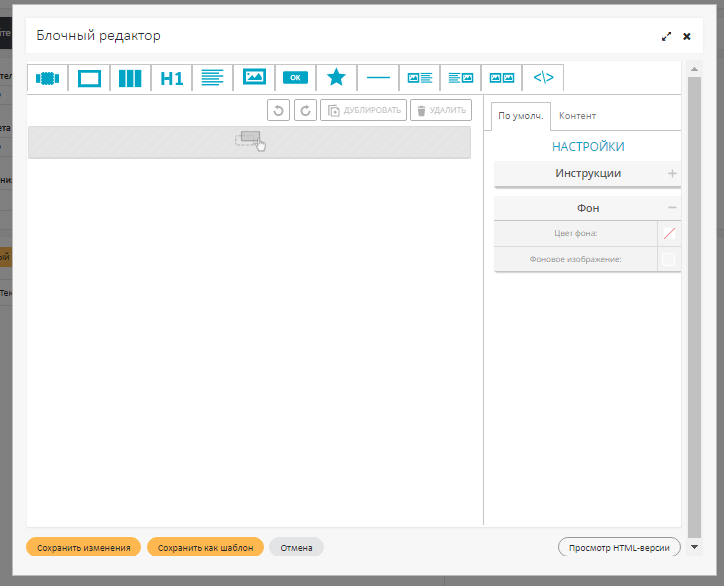Insert a horizontal divider line block
Image resolution: width=724 pixels, height=586 pixels.
pyautogui.click(x=378, y=78)
